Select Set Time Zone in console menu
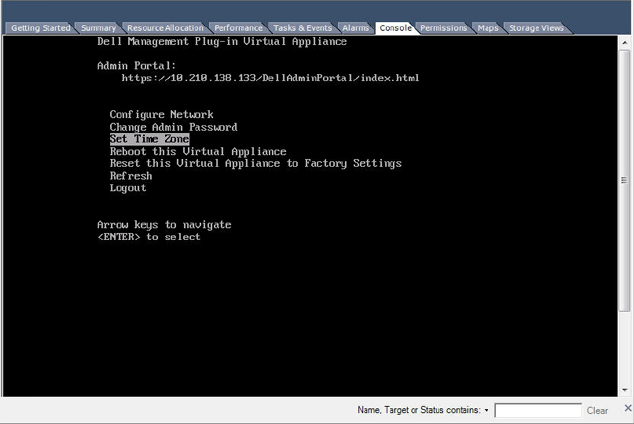The width and height of the screenshot is (634, 424). point(149,139)
